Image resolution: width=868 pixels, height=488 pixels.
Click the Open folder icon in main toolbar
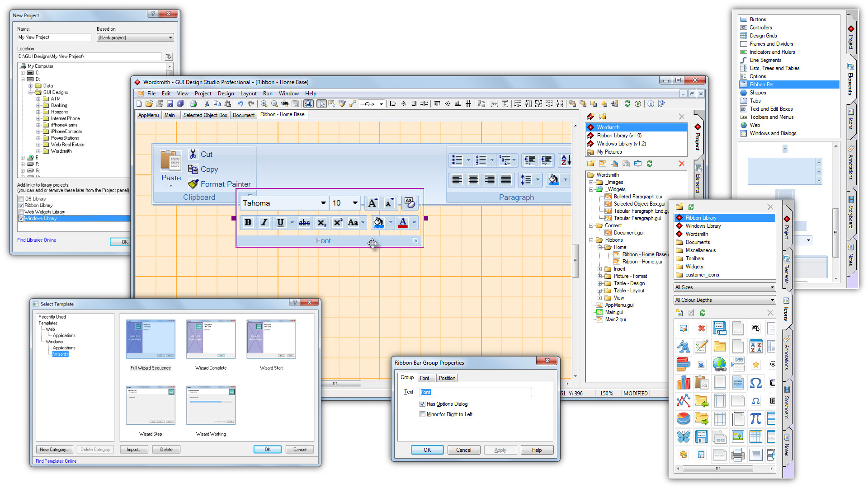(x=149, y=104)
